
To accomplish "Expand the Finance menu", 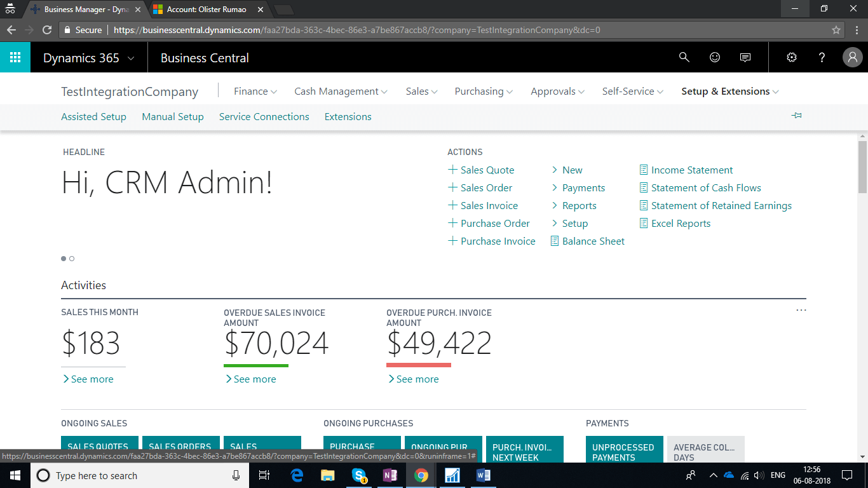I will point(255,91).
